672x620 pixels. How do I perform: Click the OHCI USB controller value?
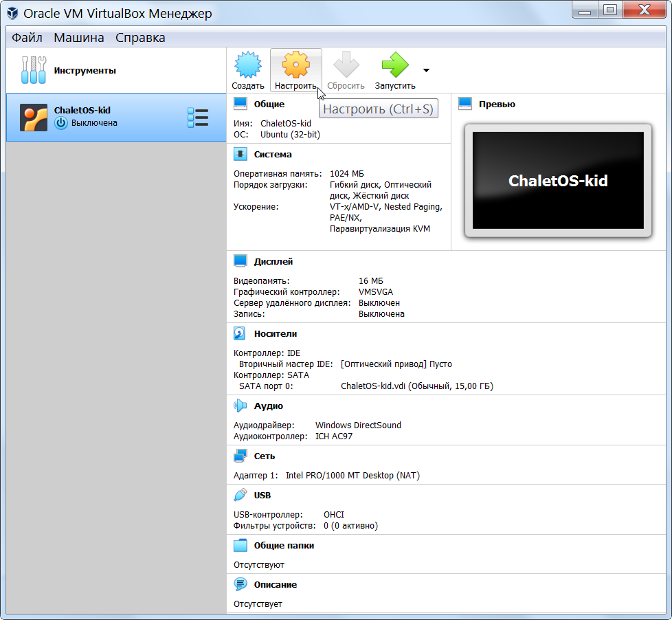(x=334, y=515)
